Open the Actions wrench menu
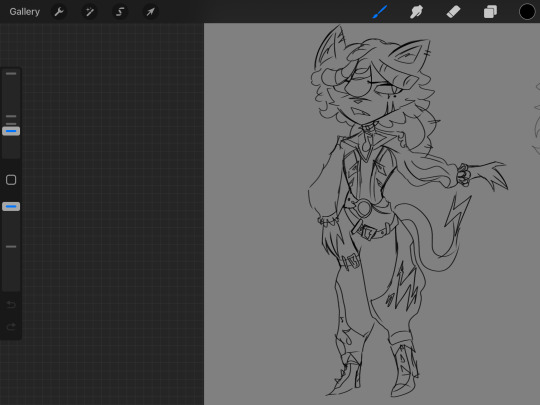The height and width of the screenshot is (405, 540). click(x=59, y=12)
